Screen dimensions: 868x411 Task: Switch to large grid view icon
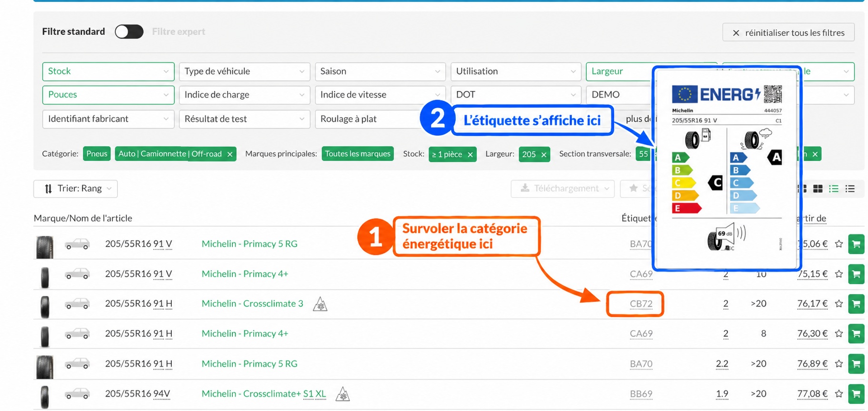[x=818, y=189]
